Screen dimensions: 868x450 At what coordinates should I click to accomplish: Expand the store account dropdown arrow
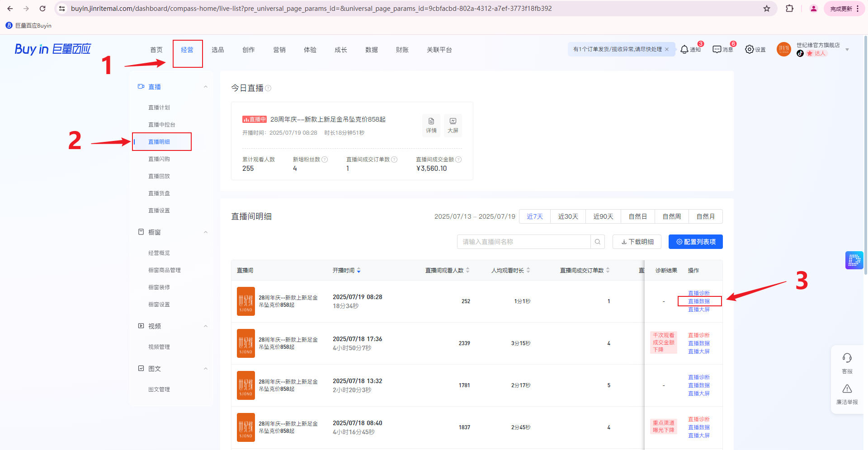[847, 50]
